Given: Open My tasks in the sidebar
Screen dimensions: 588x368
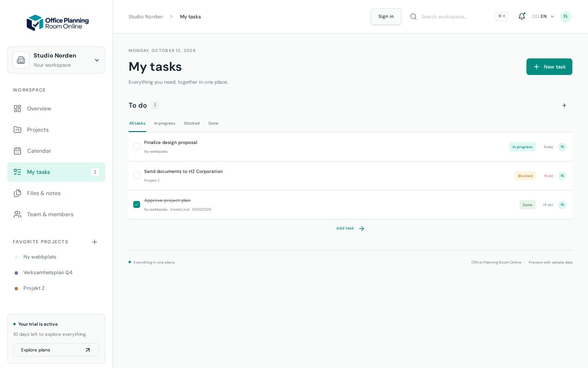Looking at the screenshot, I should coord(56,172).
